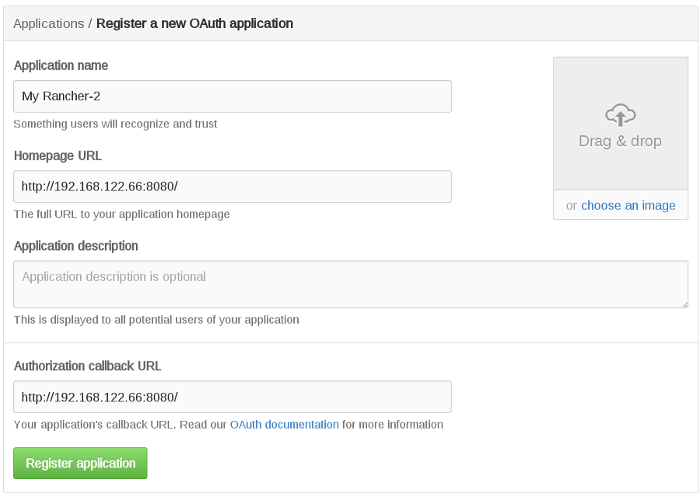Click the Homepage URL label

(x=58, y=155)
